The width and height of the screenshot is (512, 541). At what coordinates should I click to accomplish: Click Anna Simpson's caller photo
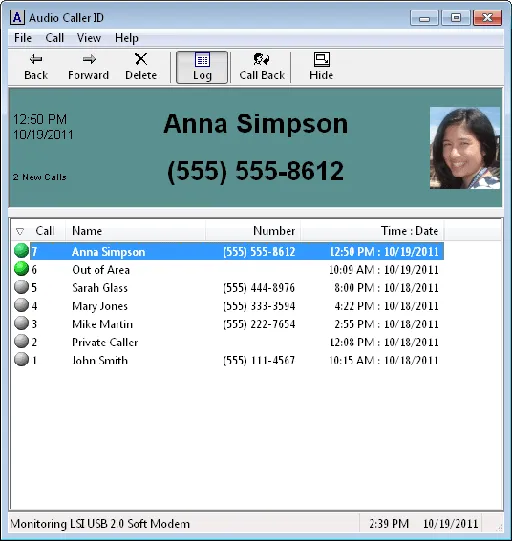tap(465, 148)
